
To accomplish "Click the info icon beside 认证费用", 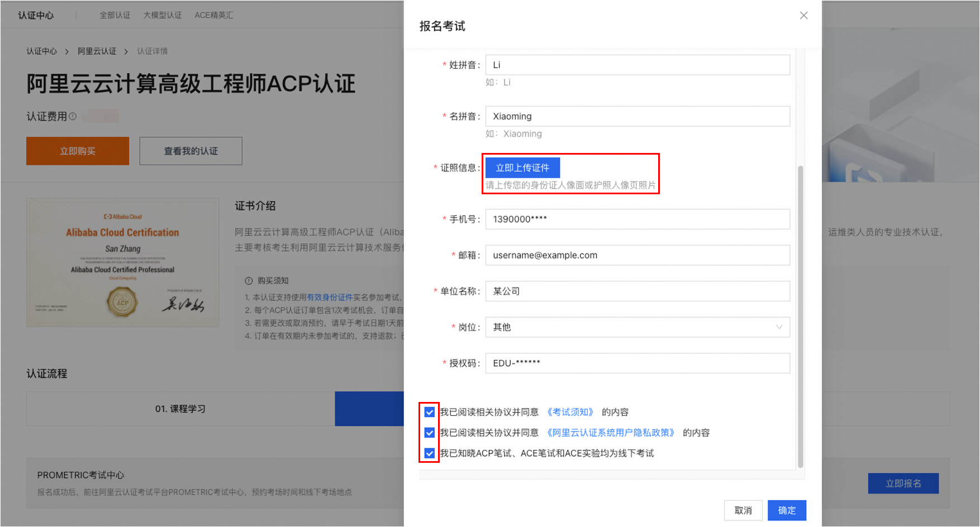I will (72, 116).
